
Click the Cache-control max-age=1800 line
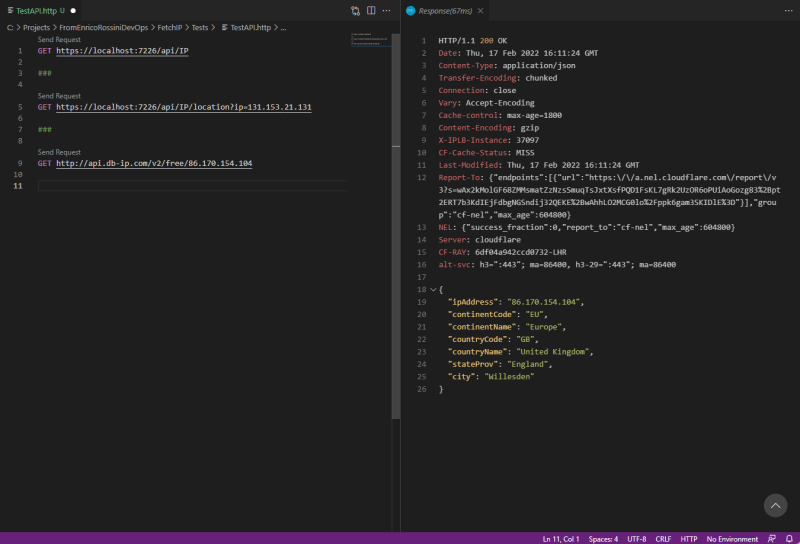click(500, 115)
